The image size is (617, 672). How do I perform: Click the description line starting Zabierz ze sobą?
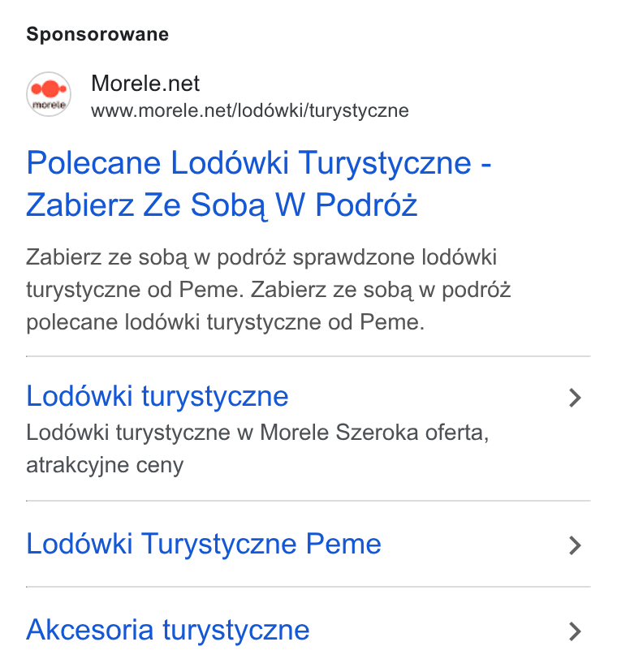261,257
